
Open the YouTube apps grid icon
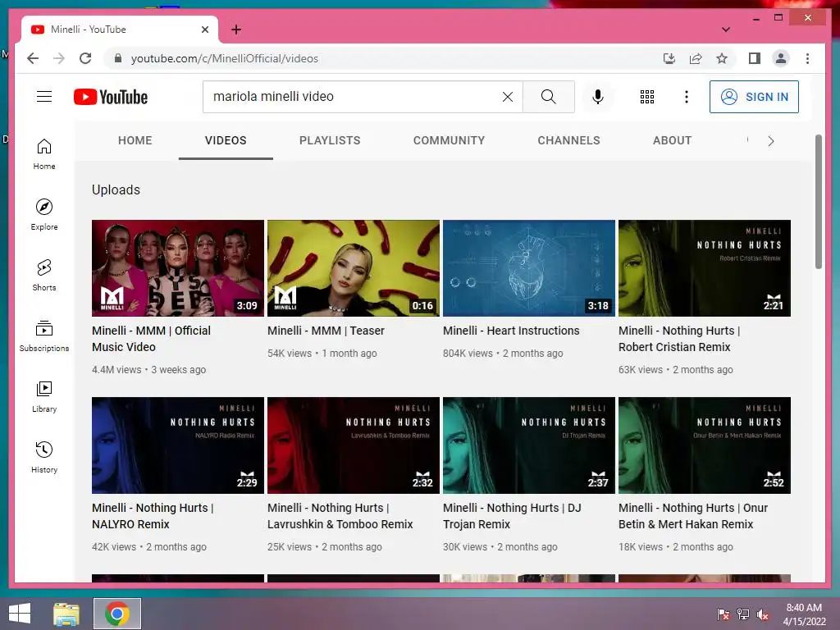pos(647,97)
